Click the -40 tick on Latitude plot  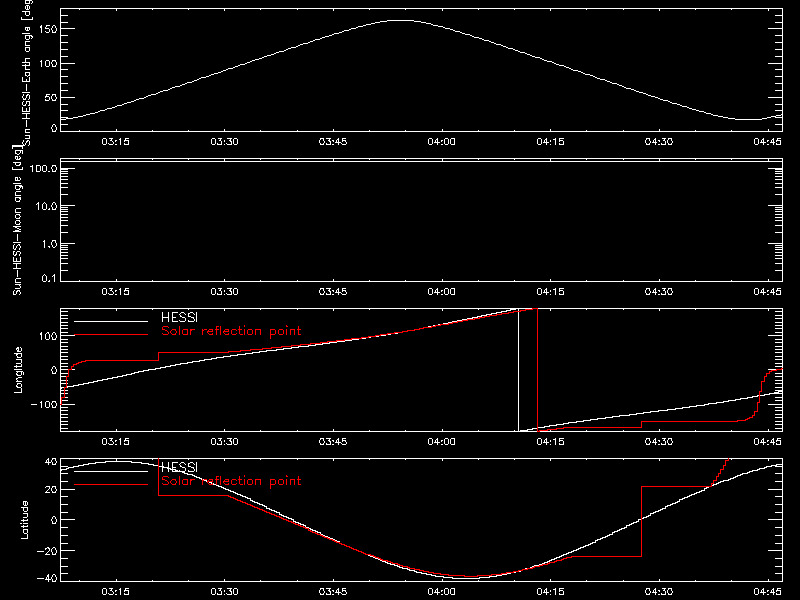[x=47, y=578]
